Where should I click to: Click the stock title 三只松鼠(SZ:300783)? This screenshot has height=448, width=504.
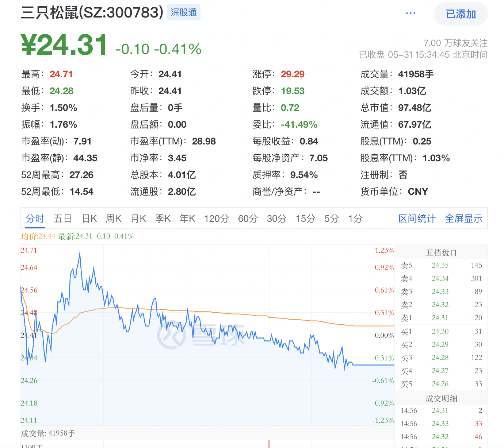pos(92,12)
